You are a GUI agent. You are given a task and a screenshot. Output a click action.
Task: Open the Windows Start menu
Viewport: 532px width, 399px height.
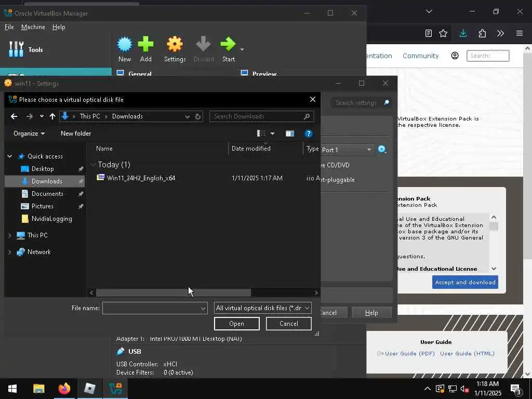coord(12,389)
